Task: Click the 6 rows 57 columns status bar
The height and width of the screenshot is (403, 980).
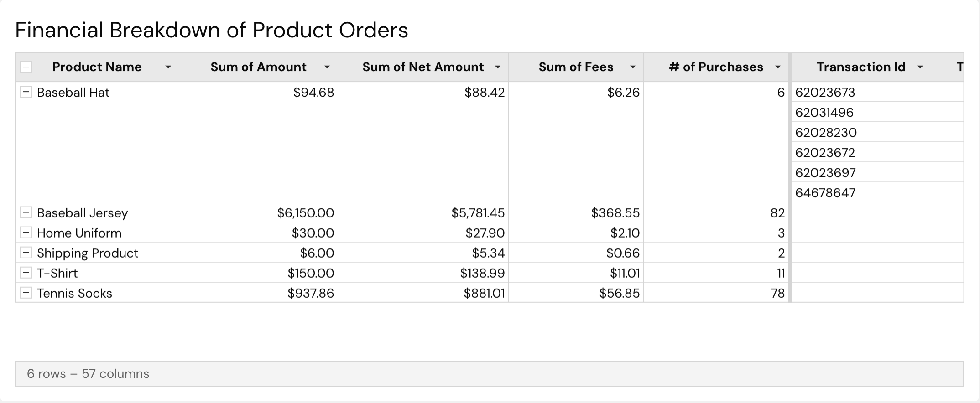Action: pyautogui.click(x=88, y=373)
